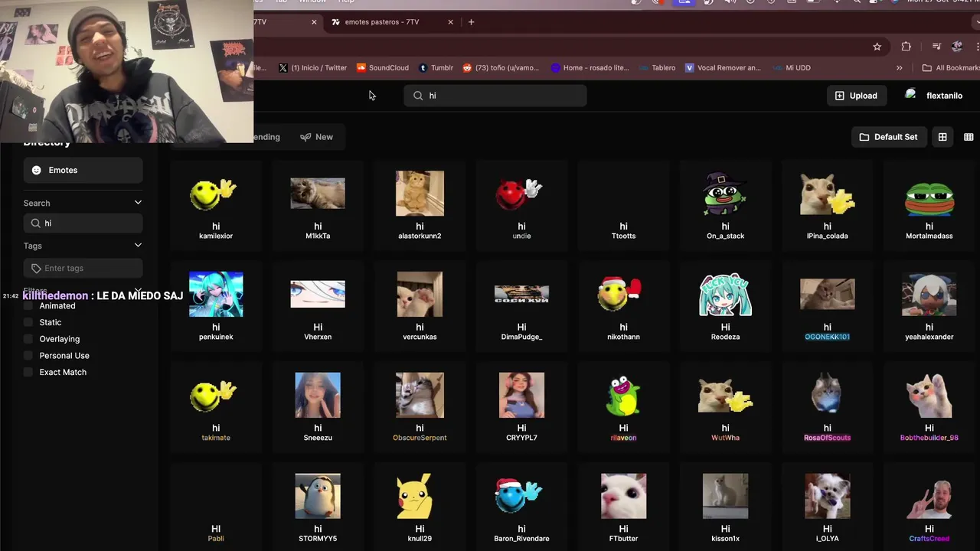Tick the Overlaying filter checkbox

coord(29,339)
